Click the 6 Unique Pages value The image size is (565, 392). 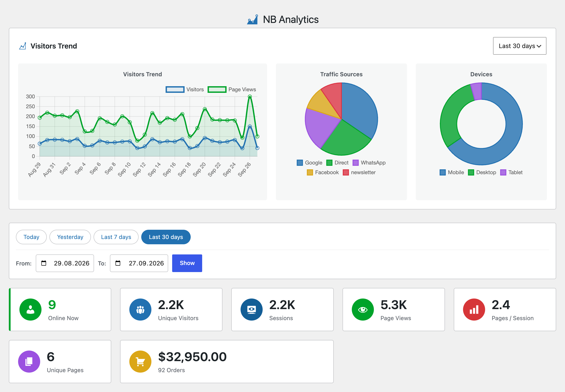click(x=51, y=357)
